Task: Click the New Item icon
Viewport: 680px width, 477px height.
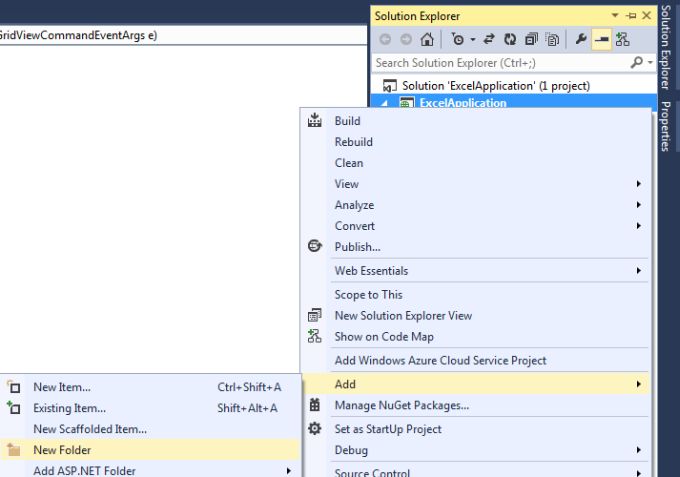Action: click(x=14, y=387)
